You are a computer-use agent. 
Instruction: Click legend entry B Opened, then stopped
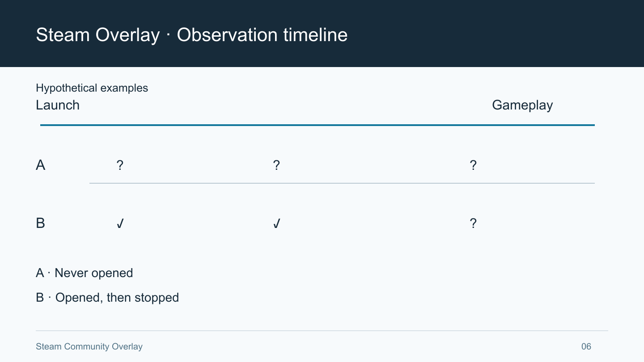coord(107,298)
